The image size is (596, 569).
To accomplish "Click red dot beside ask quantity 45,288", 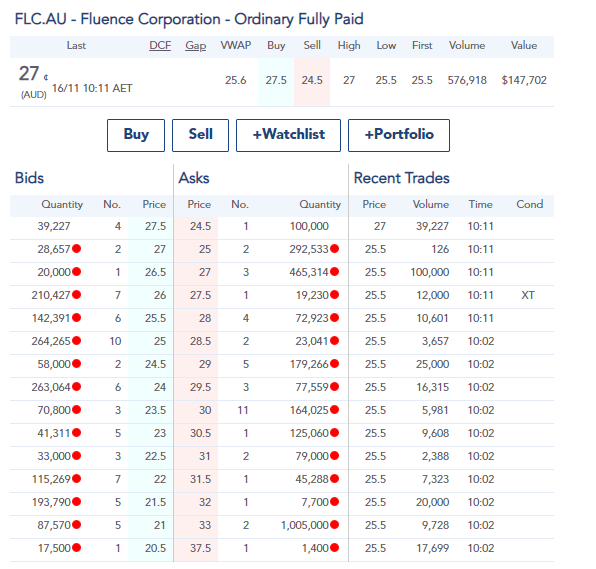I will [x=334, y=479].
